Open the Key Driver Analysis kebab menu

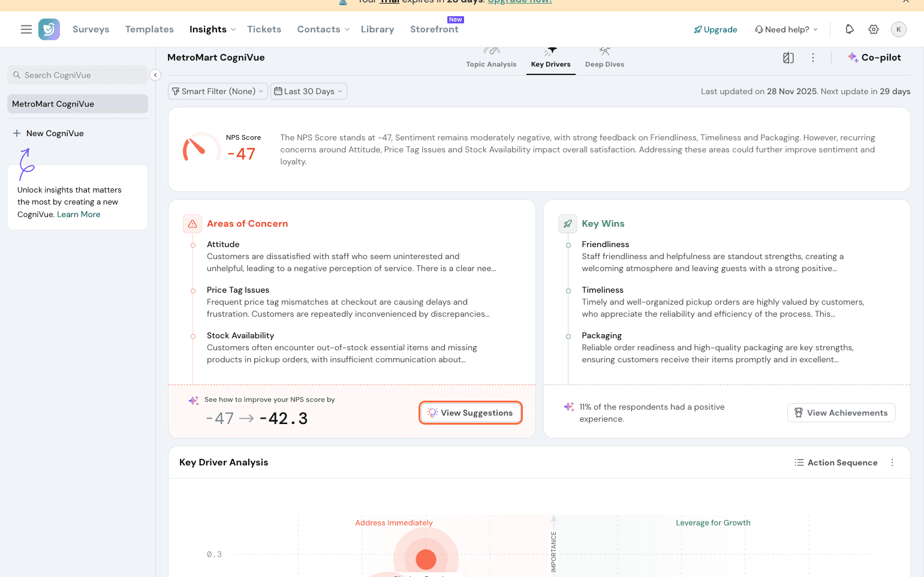(x=892, y=462)
